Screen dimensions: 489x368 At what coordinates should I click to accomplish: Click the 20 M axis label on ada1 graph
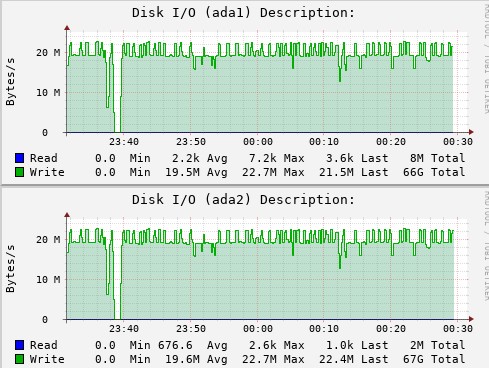(48, 53)
